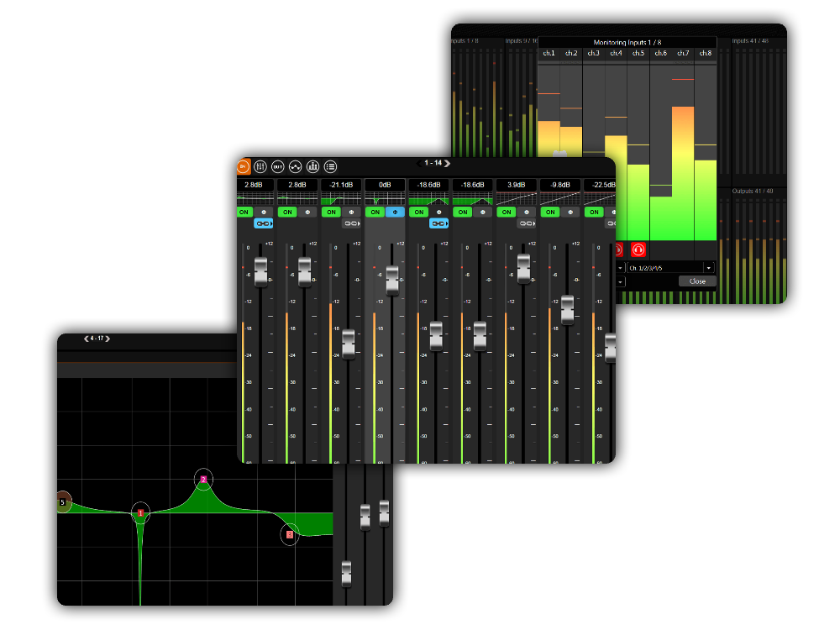Toggle phase invert on the 3.9dB channel
This screenshot has width=840, height=630.
coord(527,213)
